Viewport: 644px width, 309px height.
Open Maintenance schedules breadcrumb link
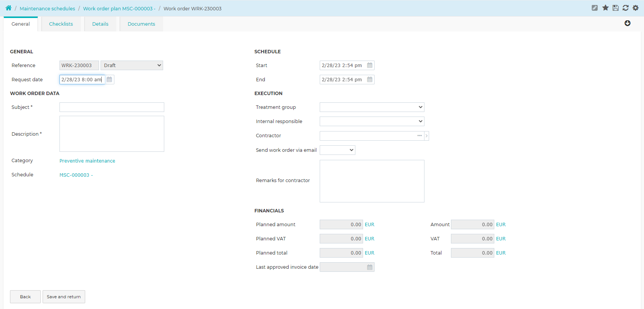coord(47,8)
